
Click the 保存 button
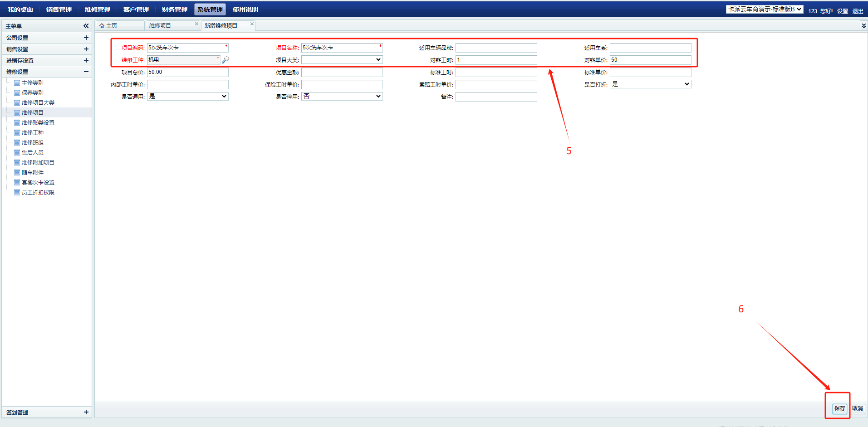click(839, 408)
